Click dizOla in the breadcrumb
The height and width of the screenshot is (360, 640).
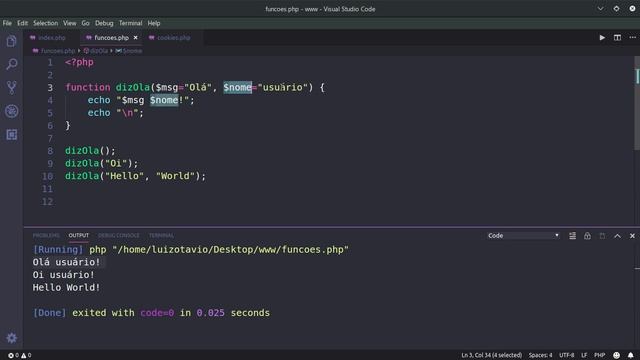[x=98, y=51]
